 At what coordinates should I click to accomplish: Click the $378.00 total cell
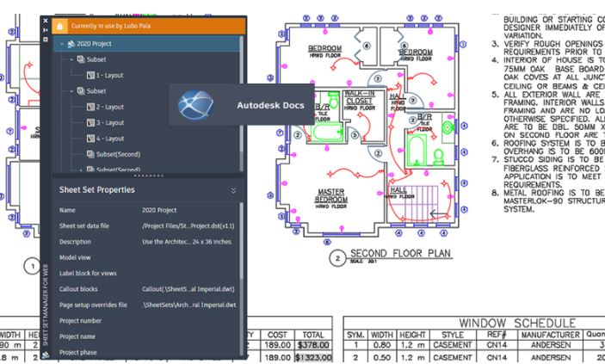pyautogui.click(x=313, y=345)
